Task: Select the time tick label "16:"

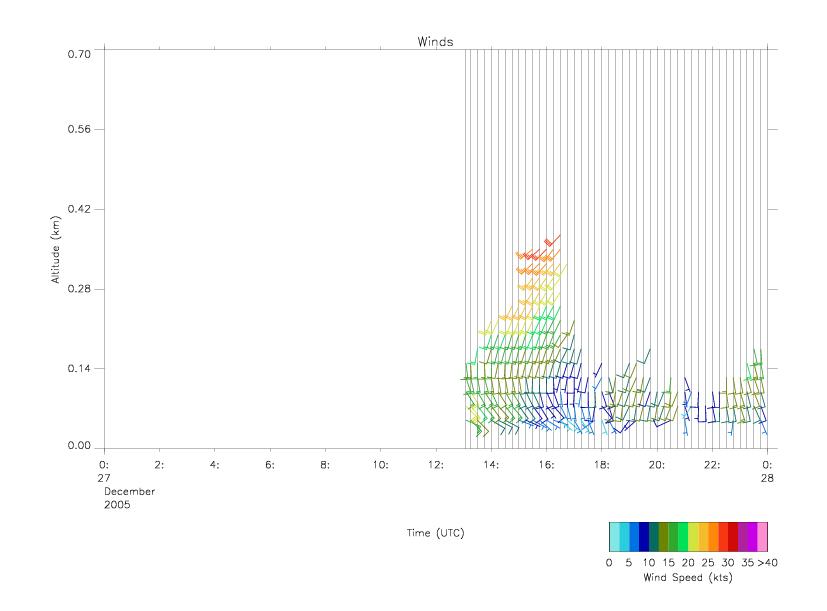Action: (546, 465)
